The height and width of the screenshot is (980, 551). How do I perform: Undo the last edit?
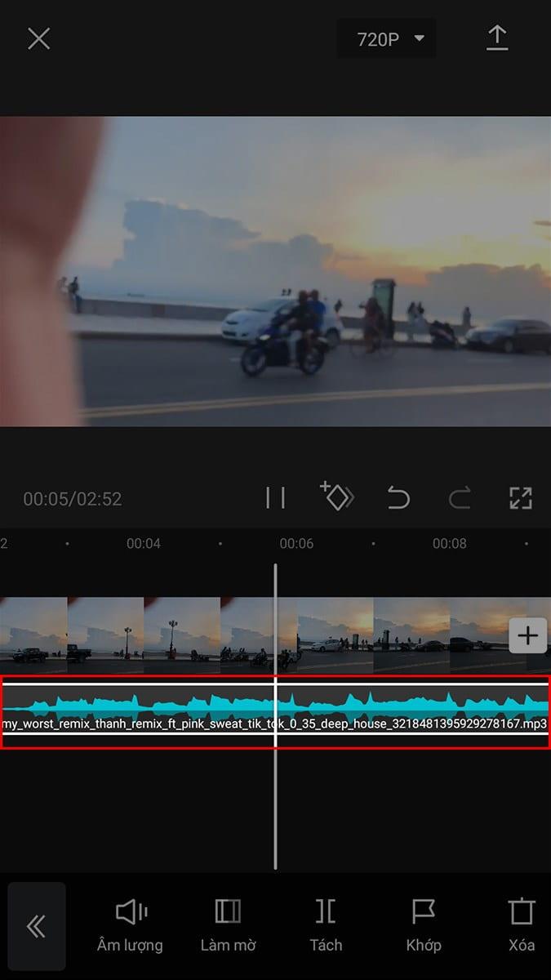click(x=398, y=498)
